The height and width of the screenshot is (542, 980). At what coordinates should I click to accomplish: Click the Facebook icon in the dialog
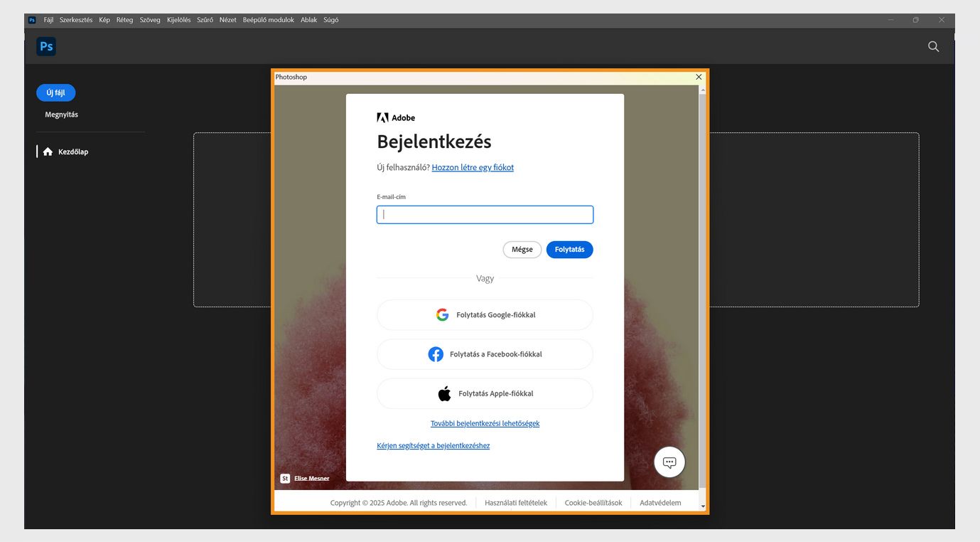click(435, 354)
